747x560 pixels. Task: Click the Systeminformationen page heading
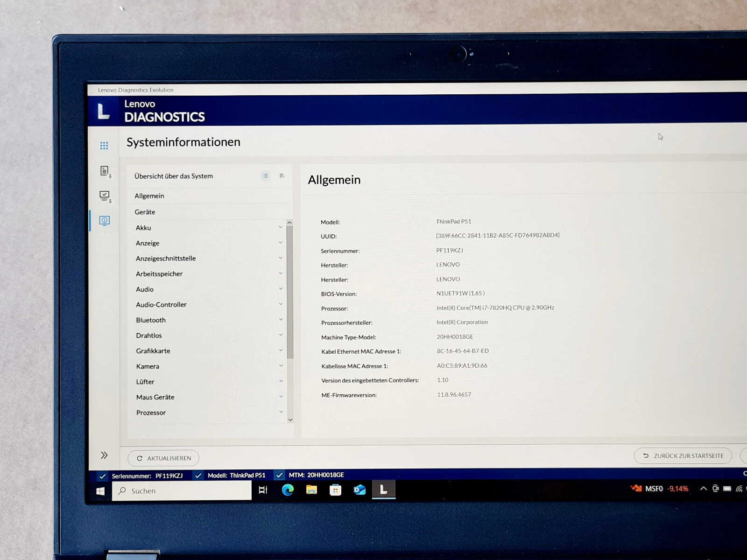183,142
